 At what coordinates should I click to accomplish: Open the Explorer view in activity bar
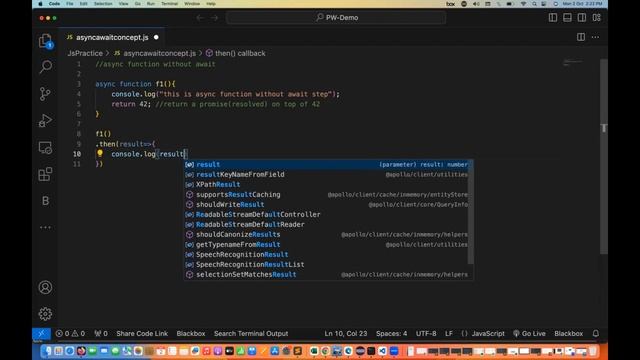(45, 41)
